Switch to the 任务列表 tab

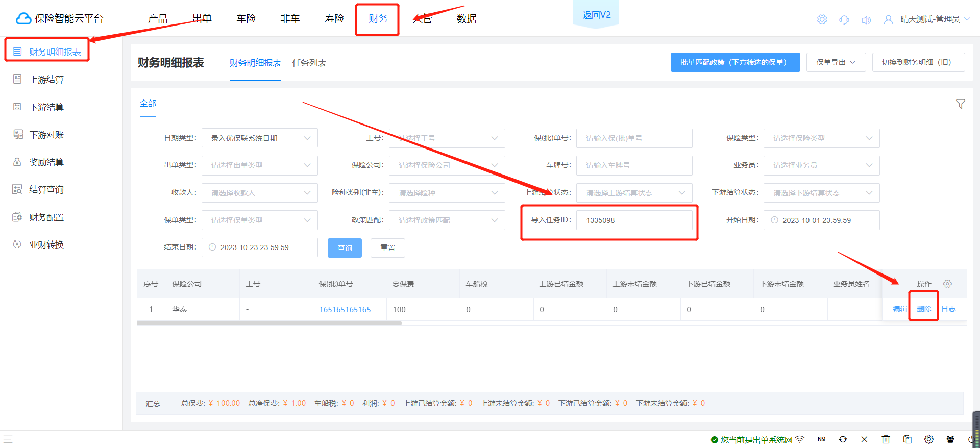coord(309,63)
